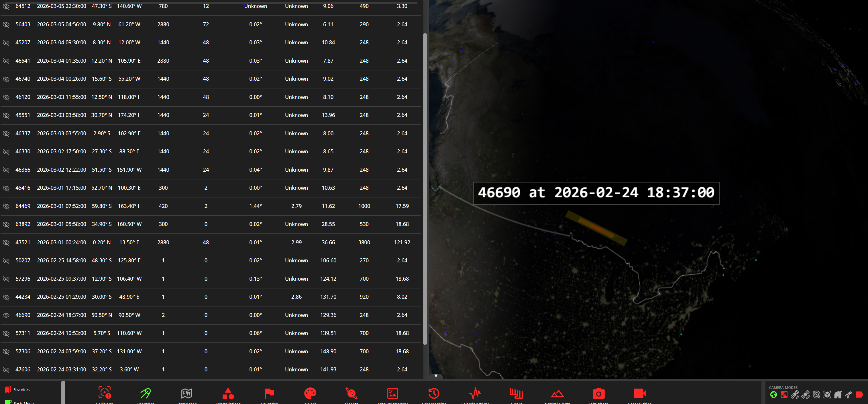Image resolution: width=868 pixels, height=404 pixels.
Task: Select the red video camera mode icon
Action: click(860, 395)
